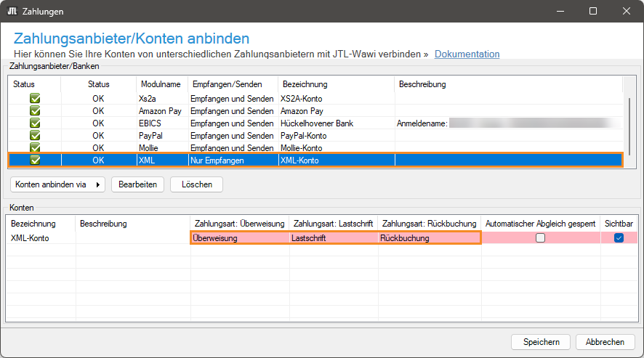Click the green status checkmark for Xs2a
The image size is (644, 358).
tap(34, 99)
